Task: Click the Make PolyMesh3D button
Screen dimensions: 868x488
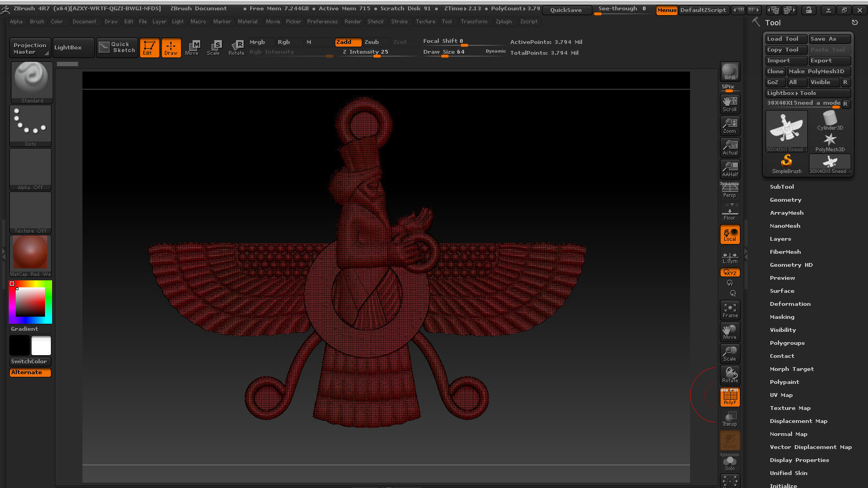Action: pos(819,72)
